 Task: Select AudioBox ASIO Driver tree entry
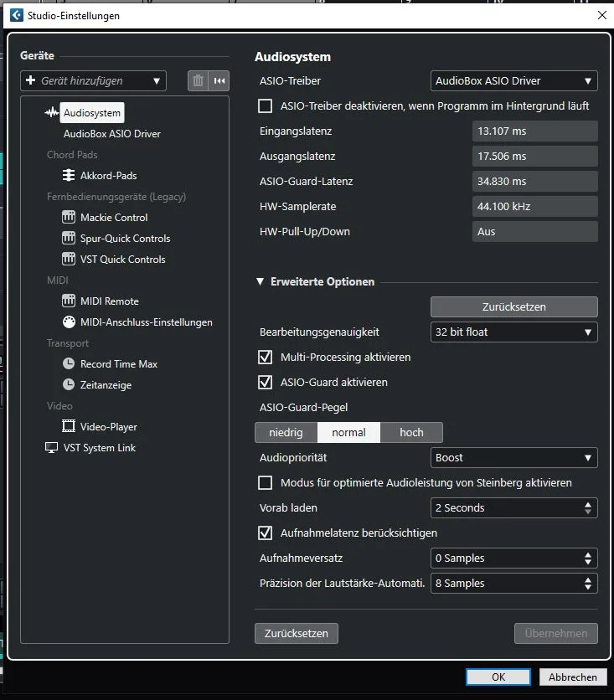pos(111,133)
